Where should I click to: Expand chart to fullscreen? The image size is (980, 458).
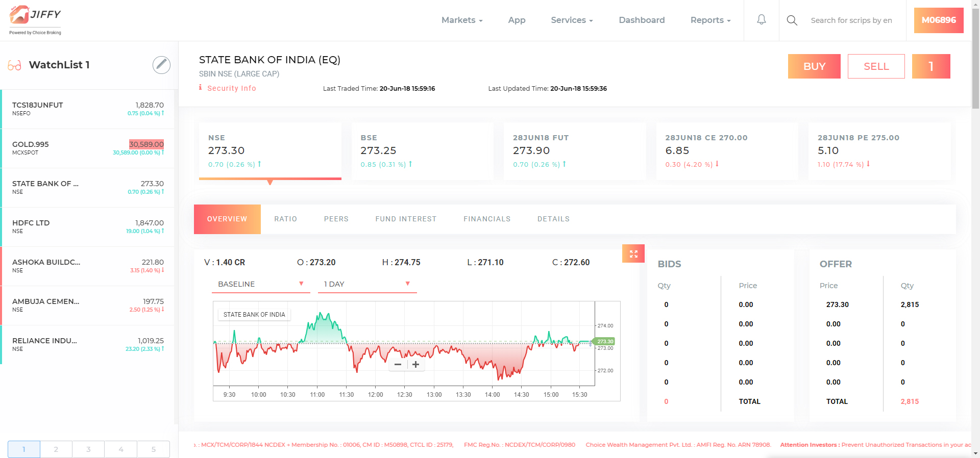[633, 253]
